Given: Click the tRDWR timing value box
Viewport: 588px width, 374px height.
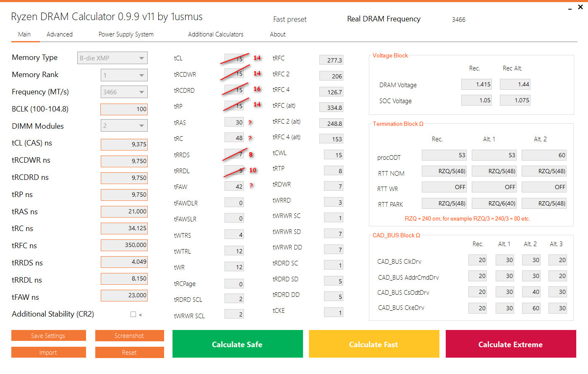Looking at the screenshot, I should coord(334,186).
